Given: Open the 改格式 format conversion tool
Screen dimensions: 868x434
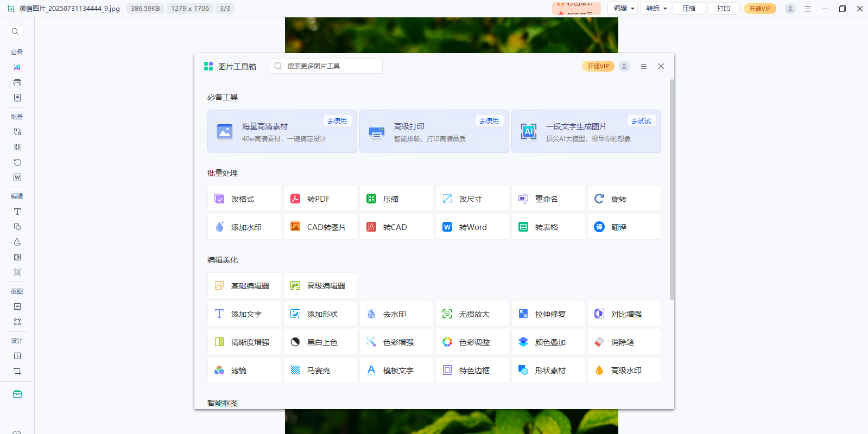Looking at the screenshot, I should [x=244, y=199].
